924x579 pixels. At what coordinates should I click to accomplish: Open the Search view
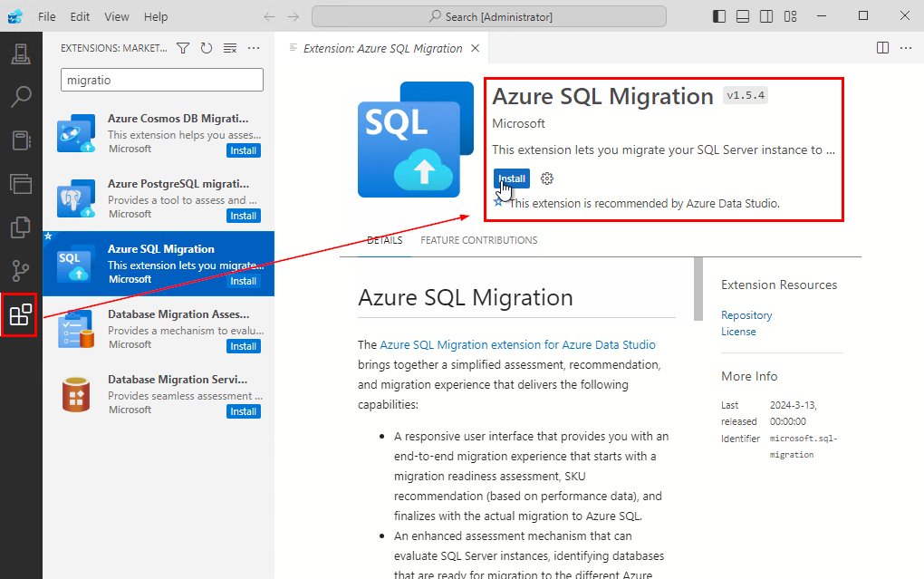[x=20, y=96]
